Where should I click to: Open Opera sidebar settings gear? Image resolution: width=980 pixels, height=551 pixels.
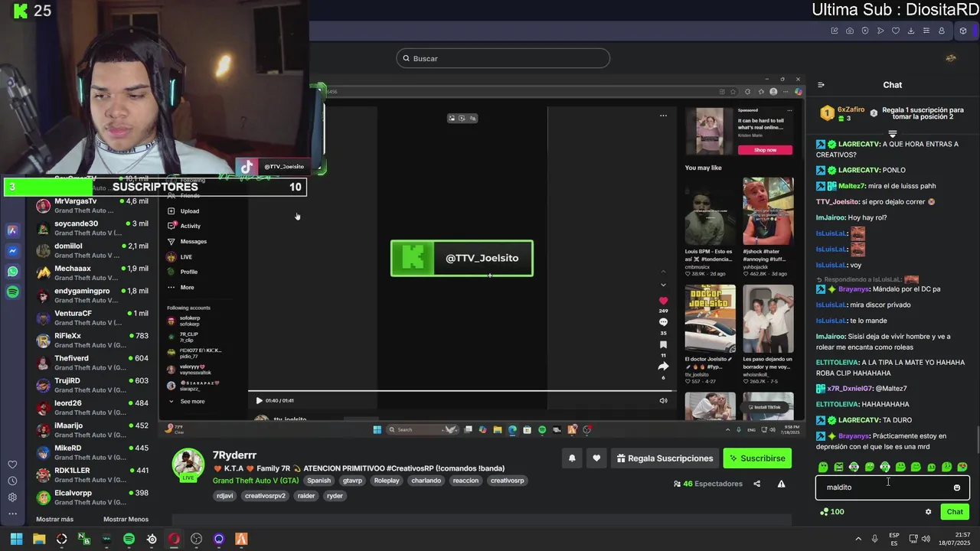click(13, 497)
